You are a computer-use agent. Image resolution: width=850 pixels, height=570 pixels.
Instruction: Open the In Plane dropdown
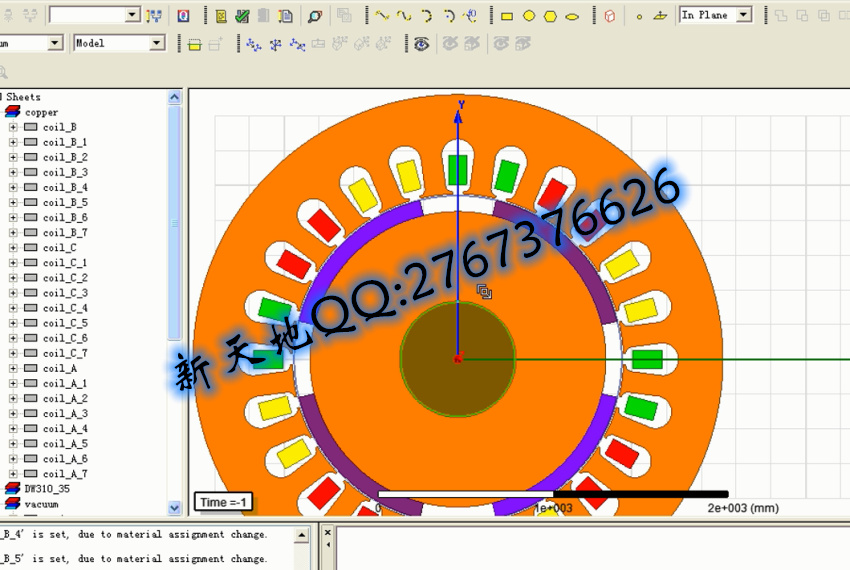743,15
